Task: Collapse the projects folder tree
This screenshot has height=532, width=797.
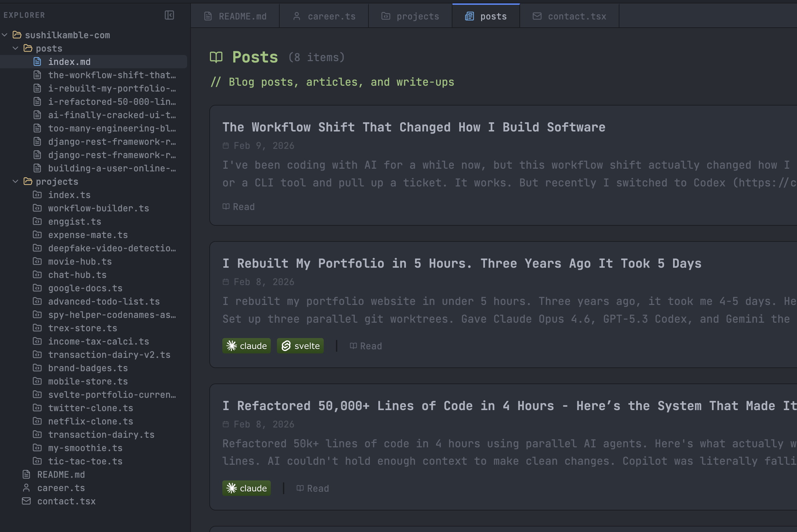Action: [15, 181]
